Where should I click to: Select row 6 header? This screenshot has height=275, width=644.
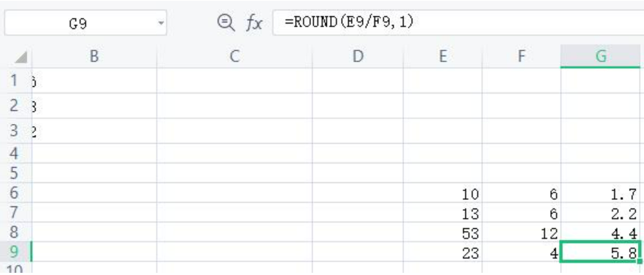15,193
